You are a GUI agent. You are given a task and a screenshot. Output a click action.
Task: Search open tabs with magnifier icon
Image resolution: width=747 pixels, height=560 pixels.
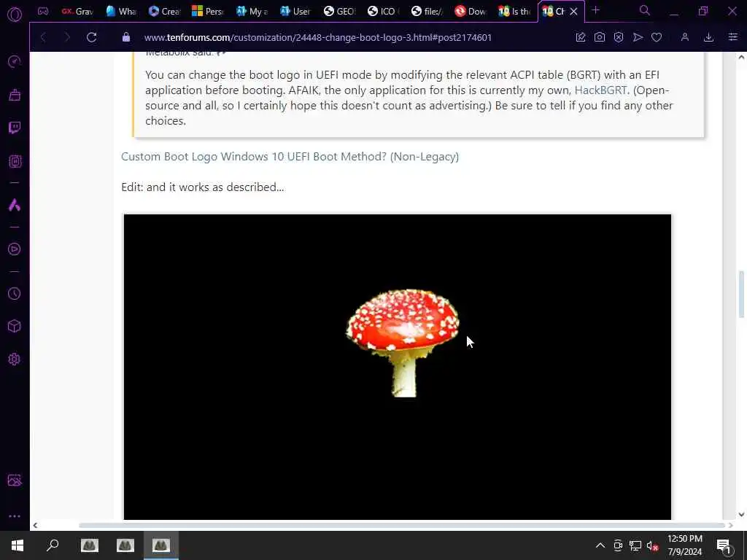(x=645, y=10)
